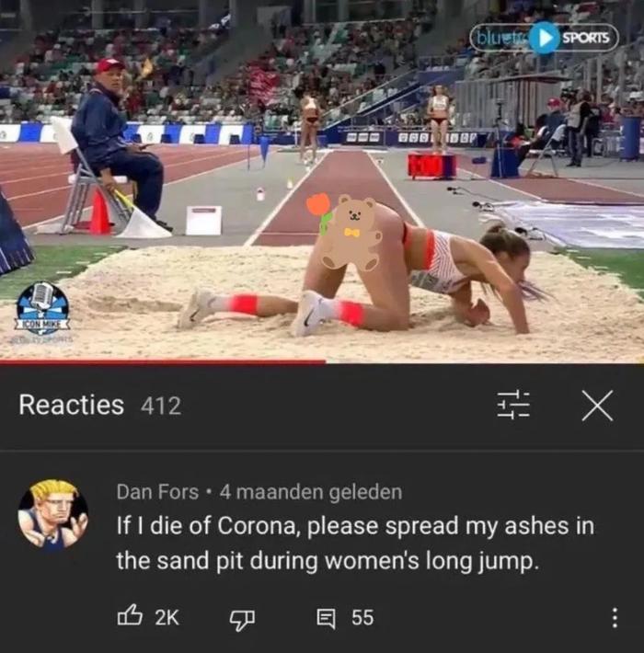644x653 pixels.
Task: Click the red video progress bar
Action: 163,361
